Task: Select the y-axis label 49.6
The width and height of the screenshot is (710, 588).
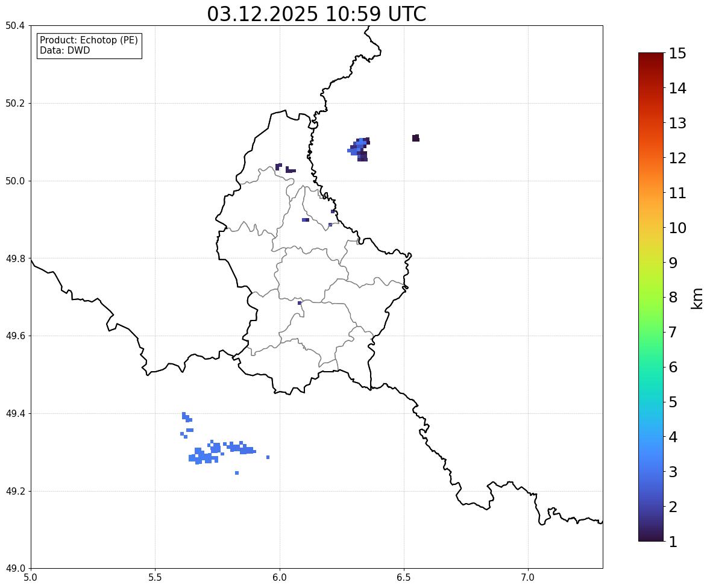Action: pyautogui.click(x=15, y=336)
